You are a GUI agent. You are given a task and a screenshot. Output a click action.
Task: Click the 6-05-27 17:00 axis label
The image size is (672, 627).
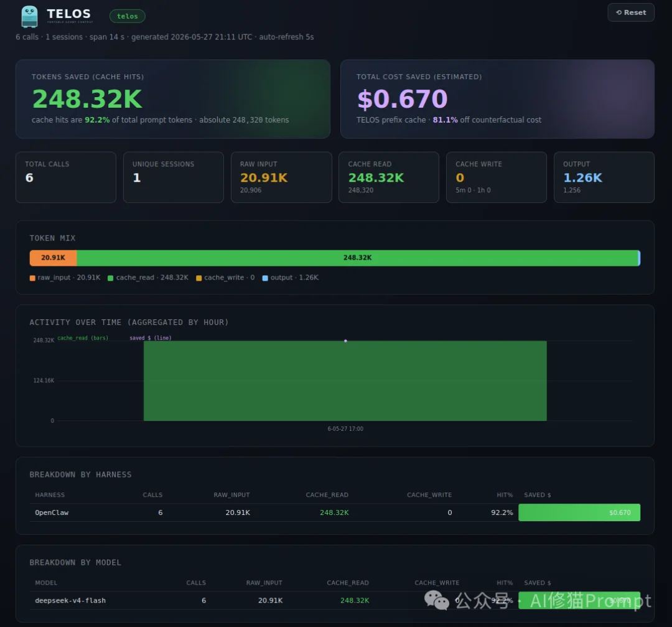(x=345, y=429)
